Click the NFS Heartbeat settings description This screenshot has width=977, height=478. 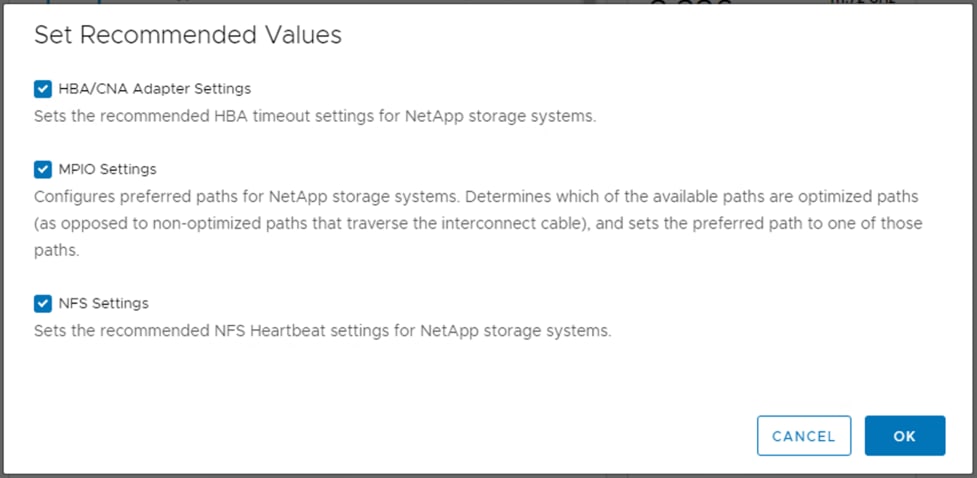tap(322, 330)
